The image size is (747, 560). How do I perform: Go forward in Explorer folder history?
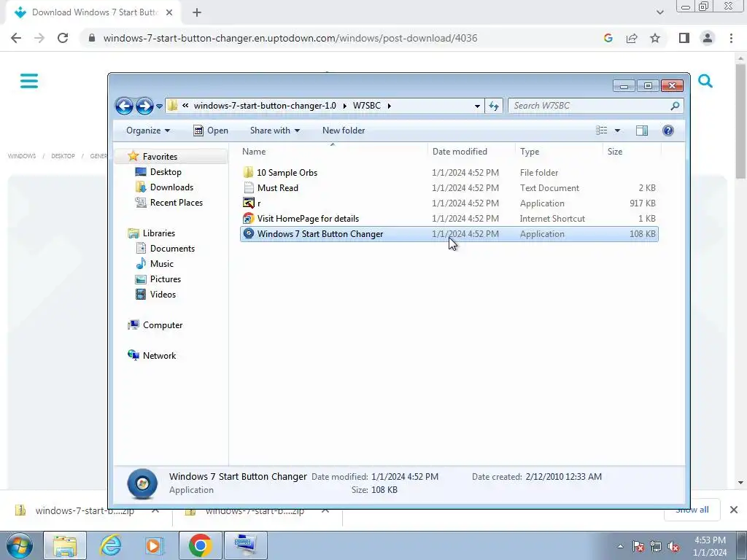144,106
